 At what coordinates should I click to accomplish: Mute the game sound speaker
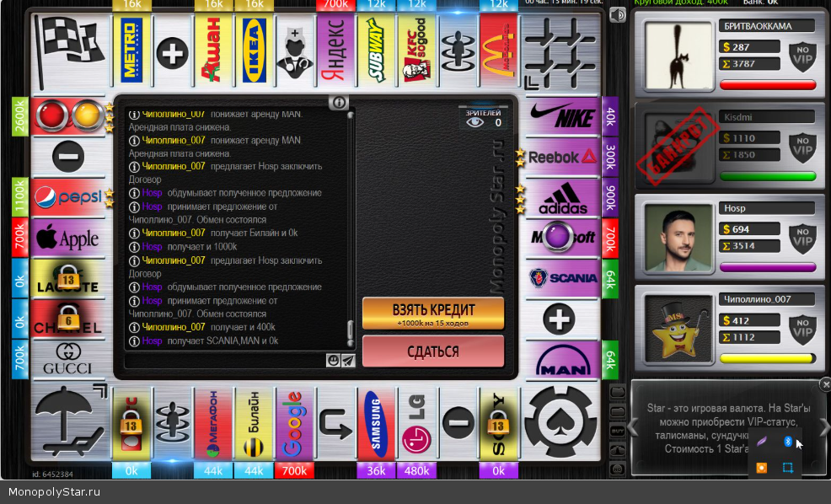pyautogui.click(x=618, y=15)
